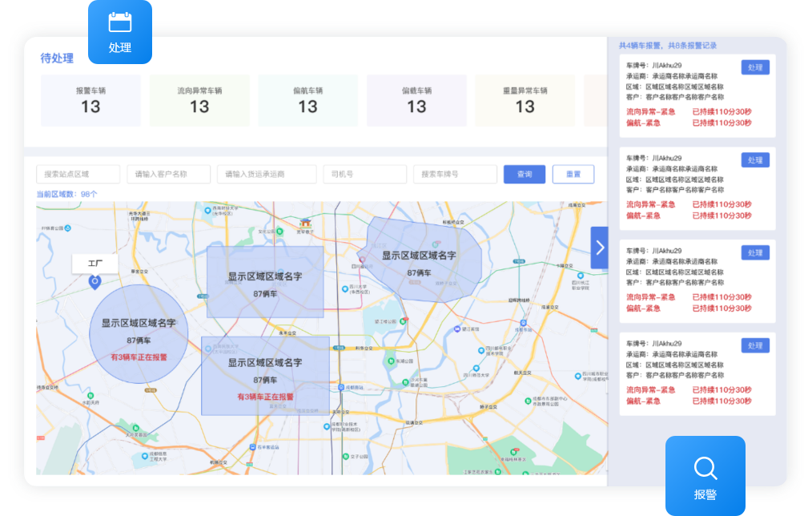Screen dimensions: 812x516
Task: Click the 司机号 input field
Action: pos(364,174)
